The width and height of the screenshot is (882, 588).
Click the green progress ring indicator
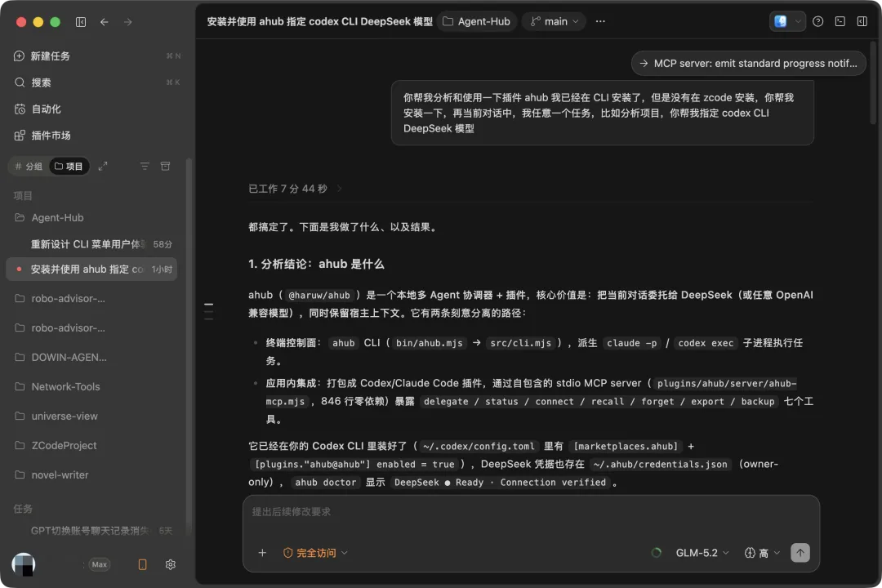[x=656, y=553]
